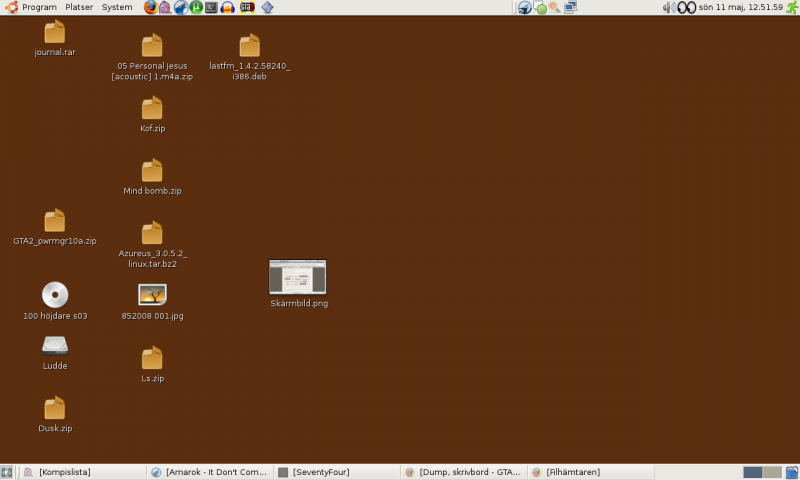The width and height of the screenshot is (800, 480).
Task: Switch to the Amarok taskbar window
Action: [208, 472]
